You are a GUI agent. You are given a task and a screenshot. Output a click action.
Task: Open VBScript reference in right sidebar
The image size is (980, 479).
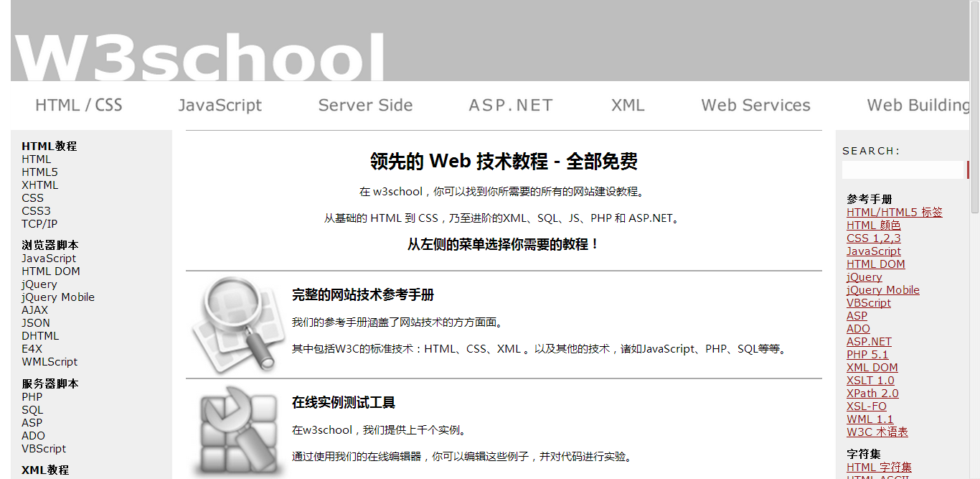(x=869, y=303)
